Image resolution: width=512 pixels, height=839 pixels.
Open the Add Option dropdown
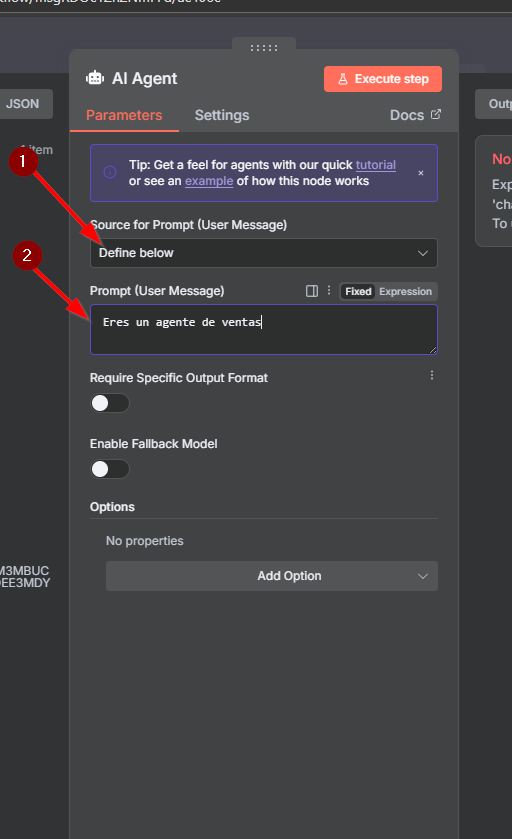click(x=272, y=576)
